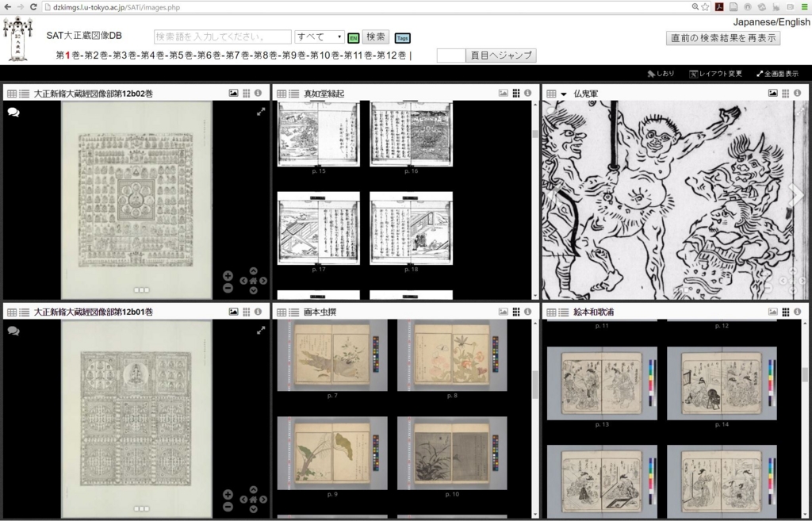The image size is (812, 521).
Task: Pan right in 12b02巻 viewer
Action: (263, 281)
